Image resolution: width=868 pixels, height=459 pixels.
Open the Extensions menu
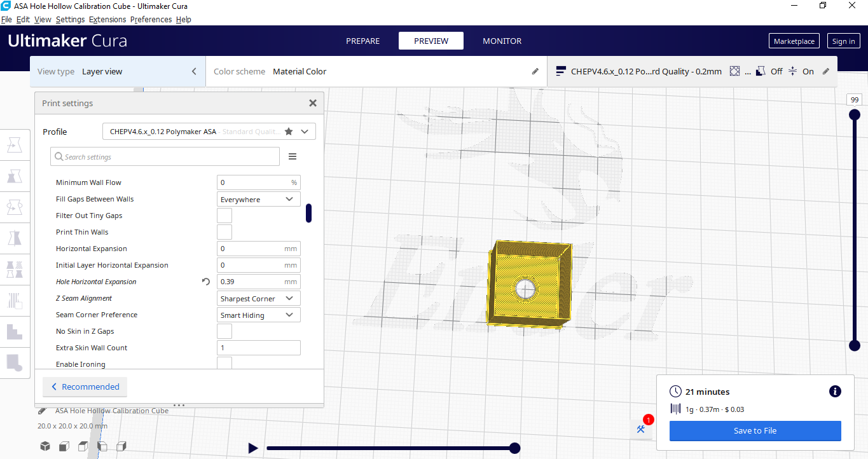(107, 20)
